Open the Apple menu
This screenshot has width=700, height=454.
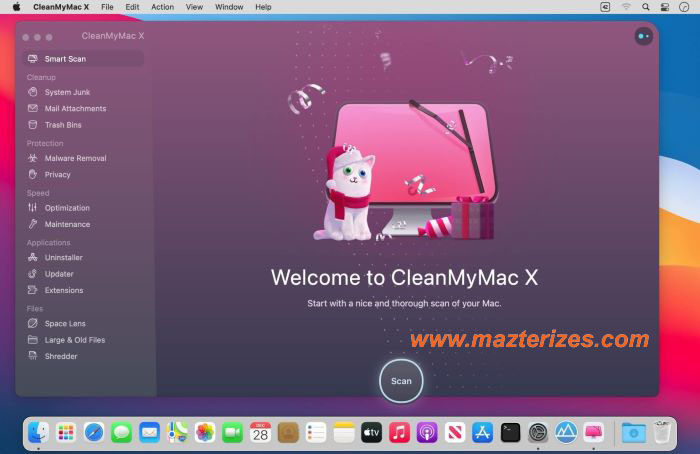tap(17, 7)
